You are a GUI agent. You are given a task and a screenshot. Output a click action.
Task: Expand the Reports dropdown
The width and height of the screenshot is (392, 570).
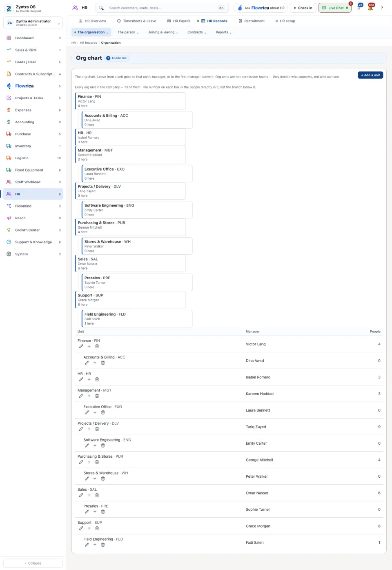223,32
